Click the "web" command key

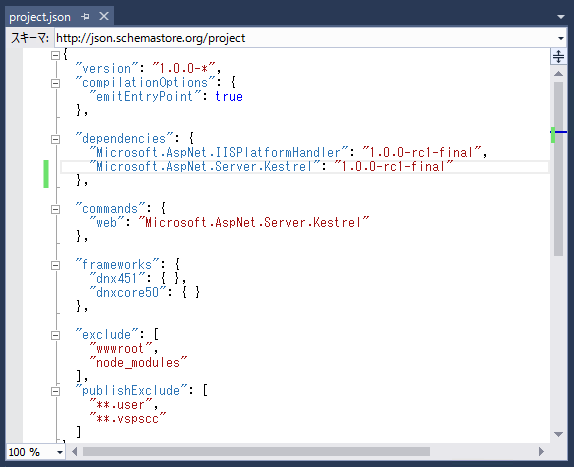tap(107, 223)
